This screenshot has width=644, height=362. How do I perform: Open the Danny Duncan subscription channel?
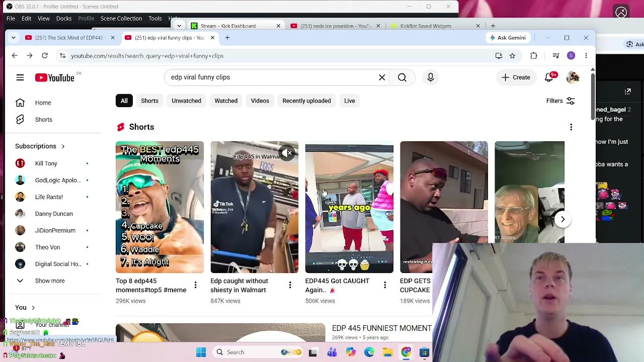click(53, 214)
